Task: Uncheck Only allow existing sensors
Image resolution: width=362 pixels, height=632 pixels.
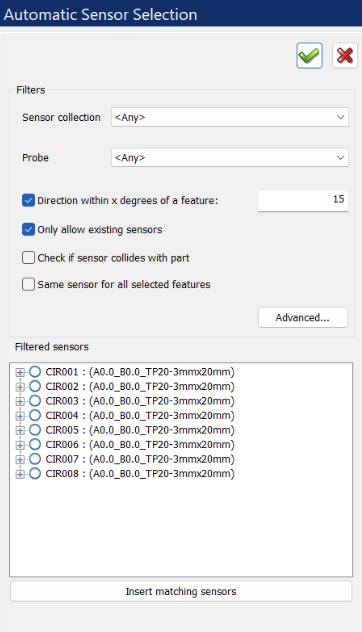Action: [x=28, y=229]
